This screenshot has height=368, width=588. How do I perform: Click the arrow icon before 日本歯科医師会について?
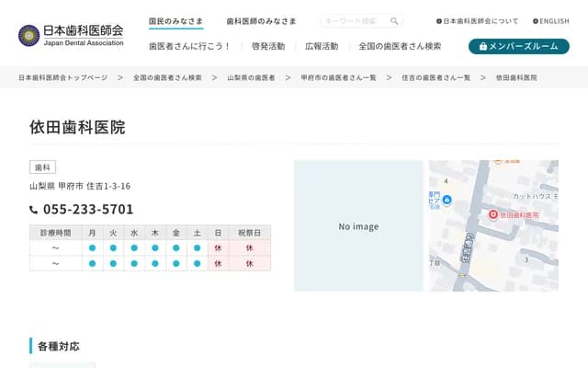point(439,21)
